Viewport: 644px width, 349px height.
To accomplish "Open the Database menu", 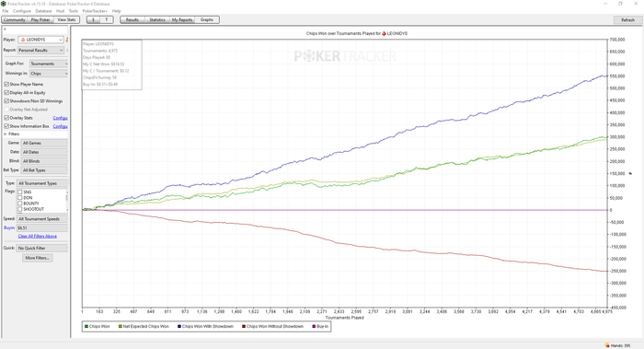I will pyautogui.click(x=43, y=11).
